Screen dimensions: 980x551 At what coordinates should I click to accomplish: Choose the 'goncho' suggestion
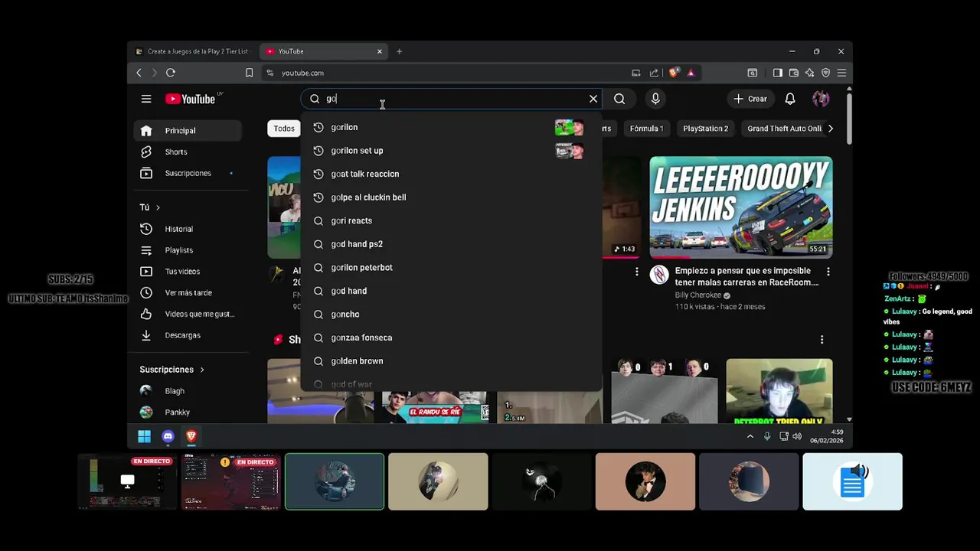click(x=451, y=314)
